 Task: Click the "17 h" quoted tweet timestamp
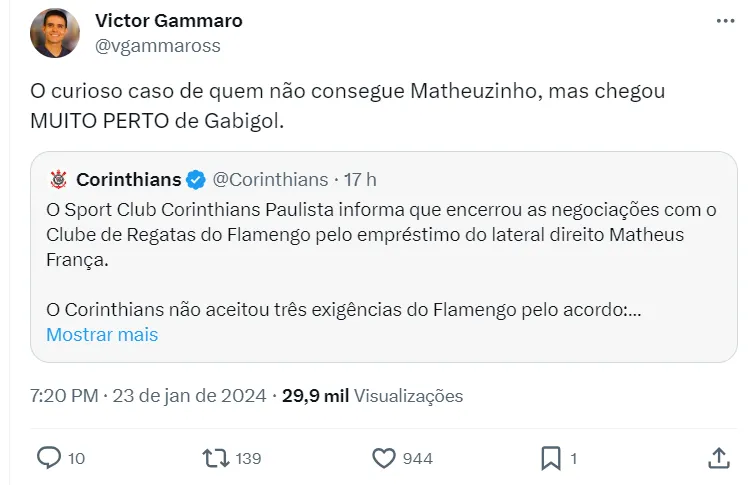(x=360, y=180)
